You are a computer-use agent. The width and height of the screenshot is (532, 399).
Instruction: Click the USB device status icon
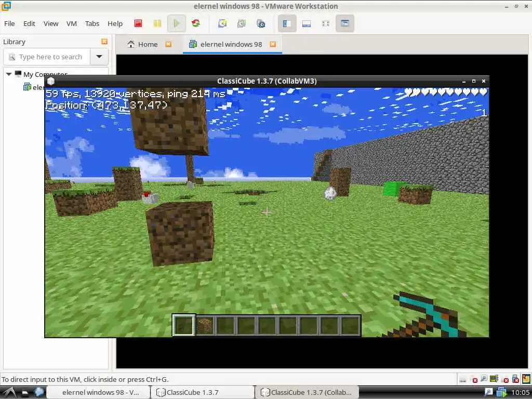tap(515, 379)
